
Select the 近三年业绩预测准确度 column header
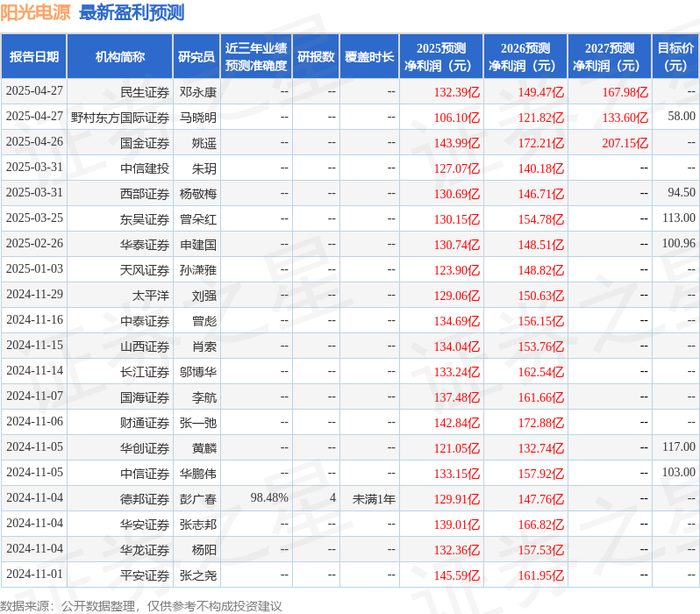256,57
